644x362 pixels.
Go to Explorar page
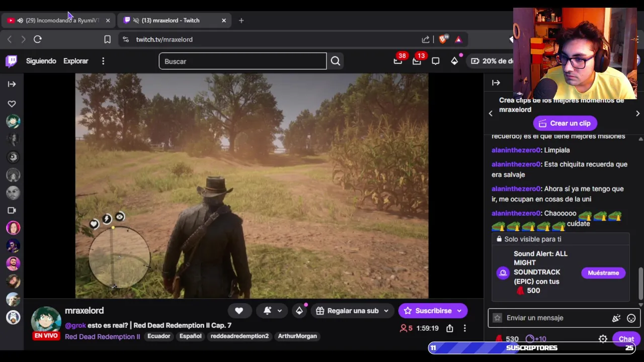76,61
